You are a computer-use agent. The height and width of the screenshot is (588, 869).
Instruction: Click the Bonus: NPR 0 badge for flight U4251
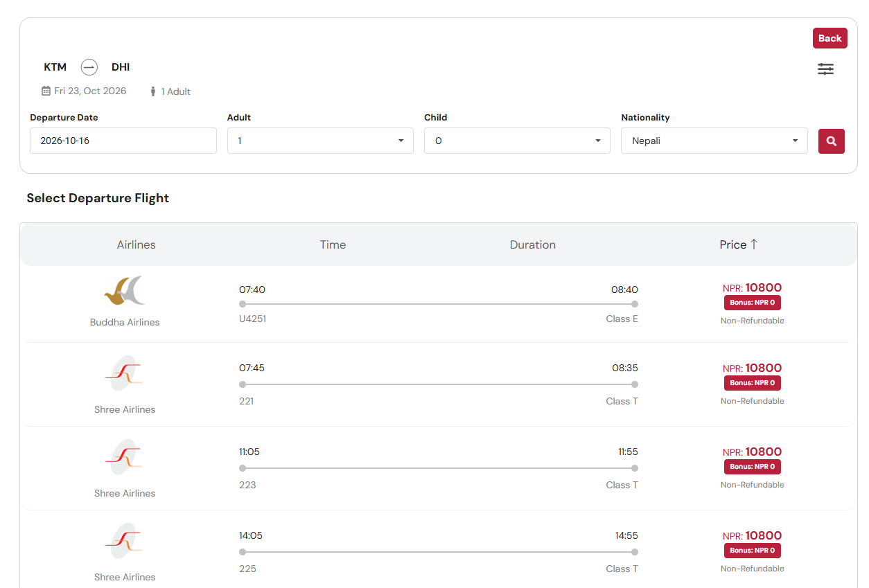753,303
